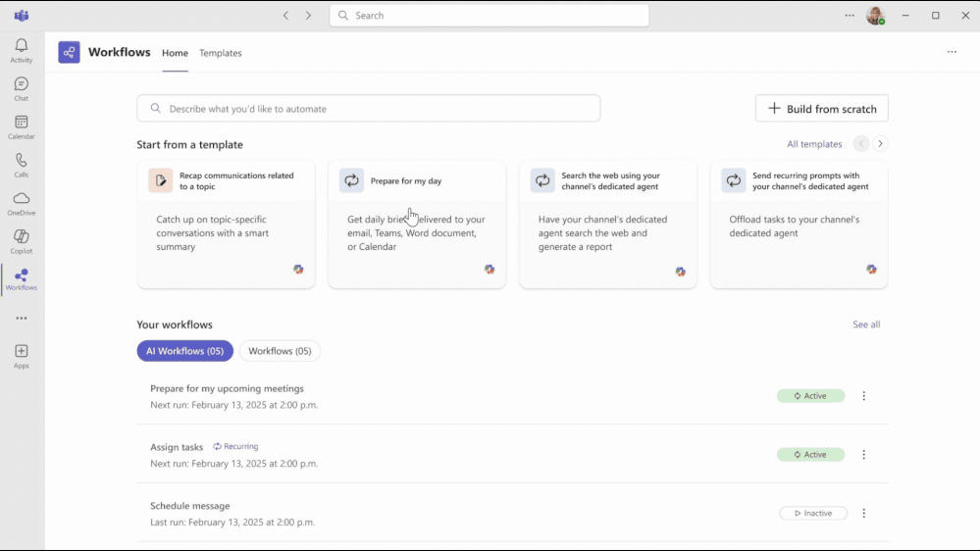
Task: Select the AI Workflows (05) filter
Action: point(185,351)
